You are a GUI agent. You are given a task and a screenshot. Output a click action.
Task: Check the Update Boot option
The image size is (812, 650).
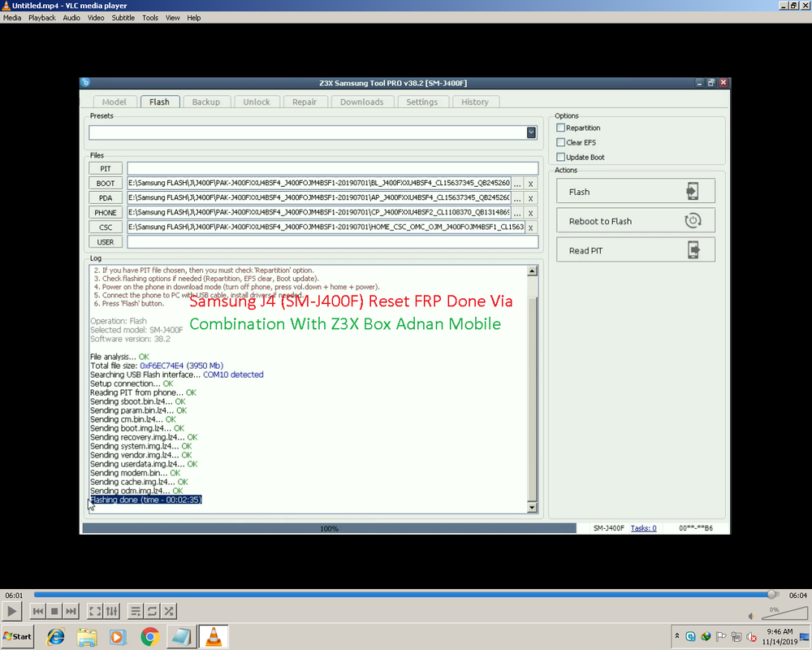click(560, 157)
